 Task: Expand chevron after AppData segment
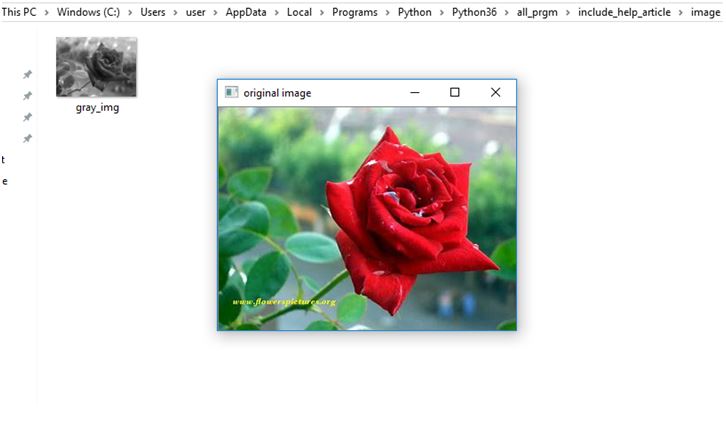pyautogui.click(x=276, y=13)
